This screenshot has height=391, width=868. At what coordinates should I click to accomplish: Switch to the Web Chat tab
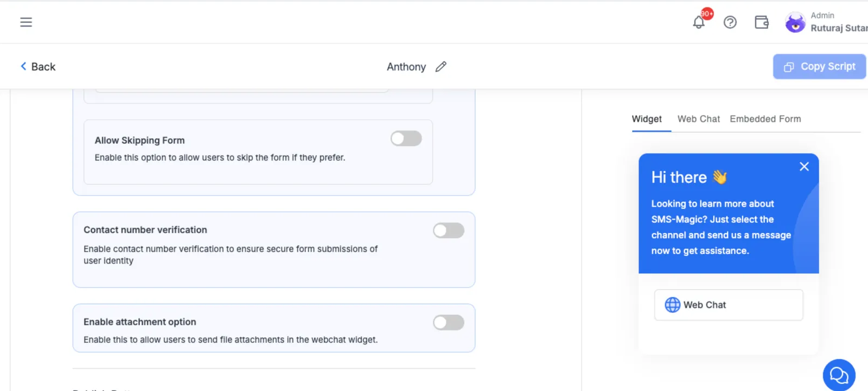click(x=698, y=119)
